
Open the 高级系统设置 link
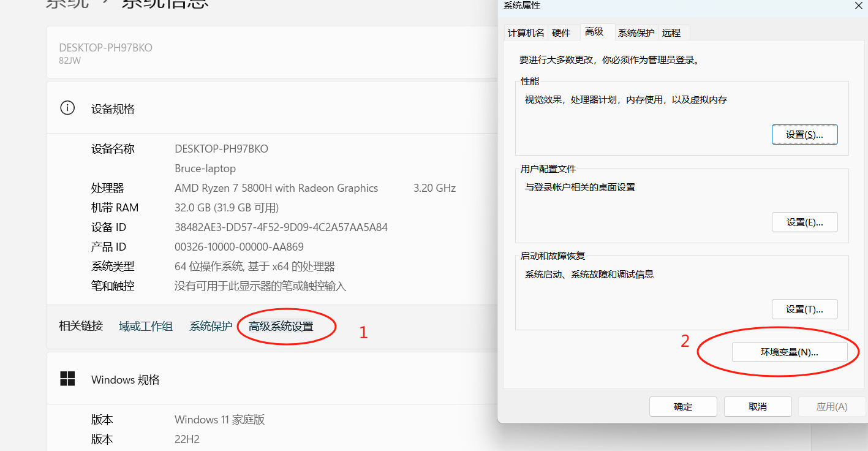coord(281,327)
